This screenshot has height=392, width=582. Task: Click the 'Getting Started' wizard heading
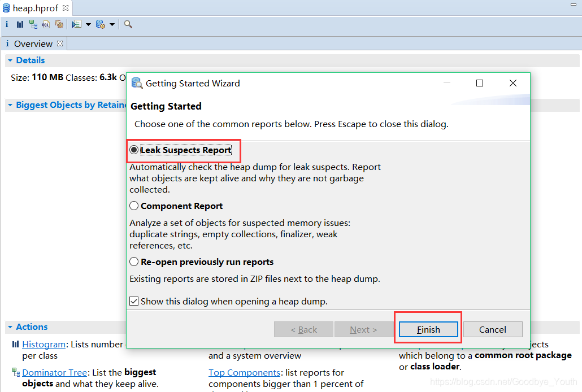(x=166, y=106)
